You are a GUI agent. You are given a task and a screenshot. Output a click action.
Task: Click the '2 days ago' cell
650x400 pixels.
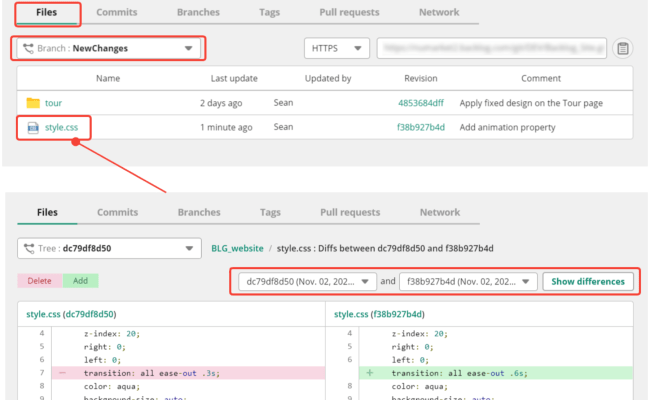[x=221, y=103]
